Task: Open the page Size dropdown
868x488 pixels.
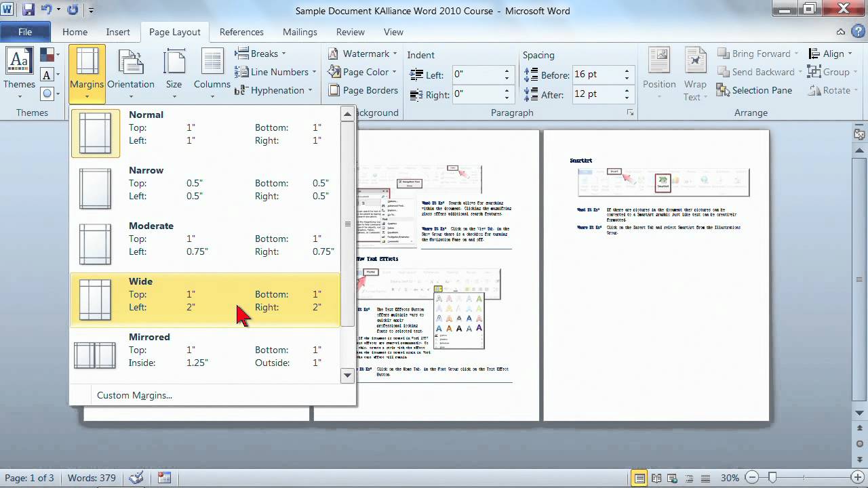Action: click(x=174, y=73)
